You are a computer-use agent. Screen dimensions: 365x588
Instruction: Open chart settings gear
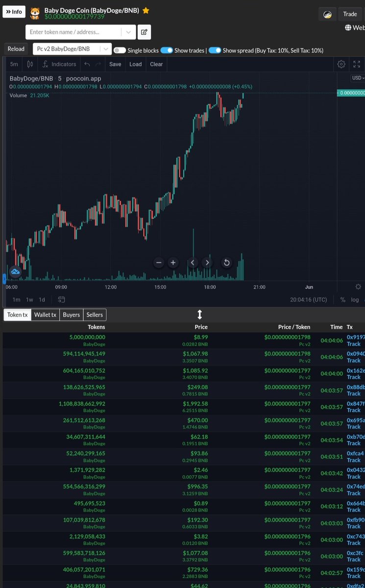[x=341, y=64]
